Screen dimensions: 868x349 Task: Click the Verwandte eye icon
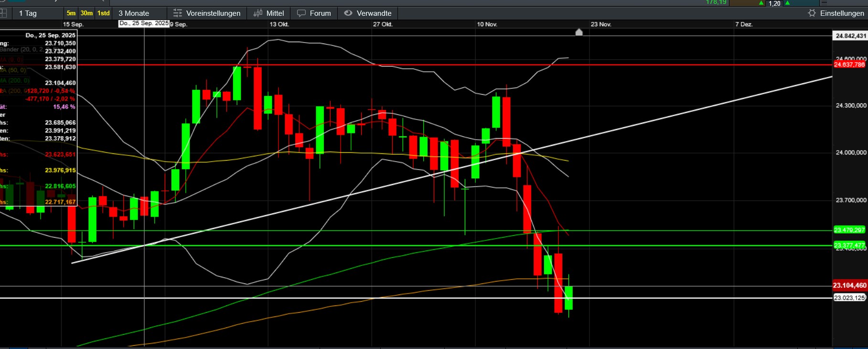pyautogui.click(x=348, y=13)
